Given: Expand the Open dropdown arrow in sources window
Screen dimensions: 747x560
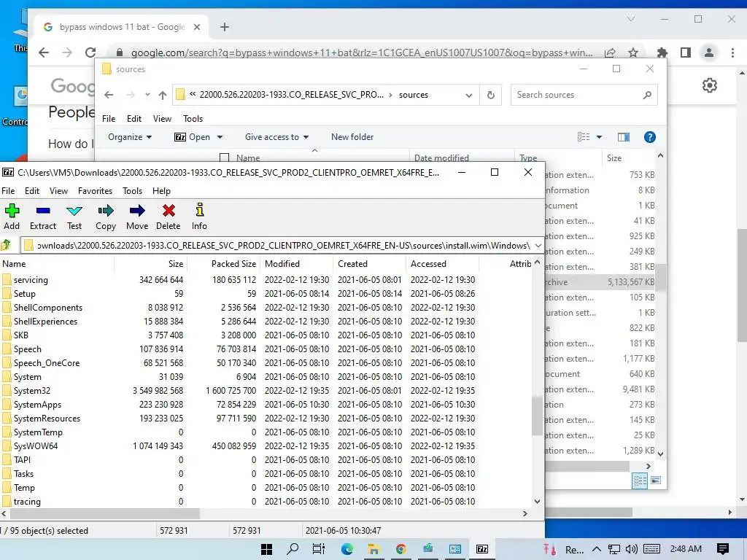Looking at the screenshot, I should pyautogui.click(x=220, y=137).
